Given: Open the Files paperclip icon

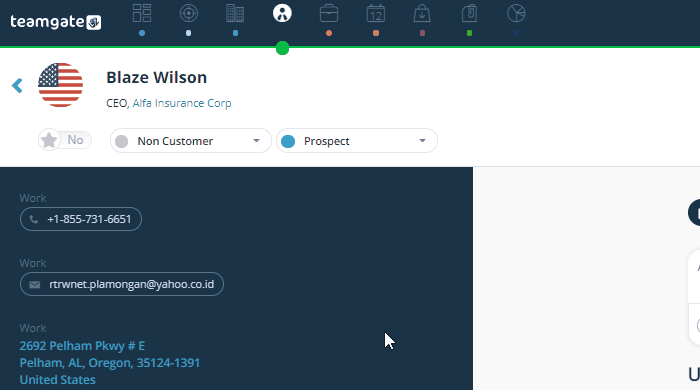Looking at the screenshot, I should click(469, 13).
